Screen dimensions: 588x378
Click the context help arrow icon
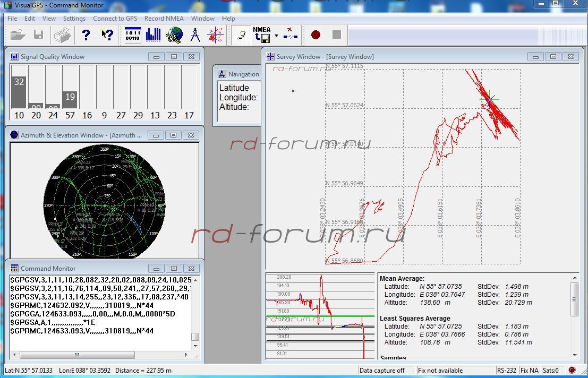tap(107, 35)
